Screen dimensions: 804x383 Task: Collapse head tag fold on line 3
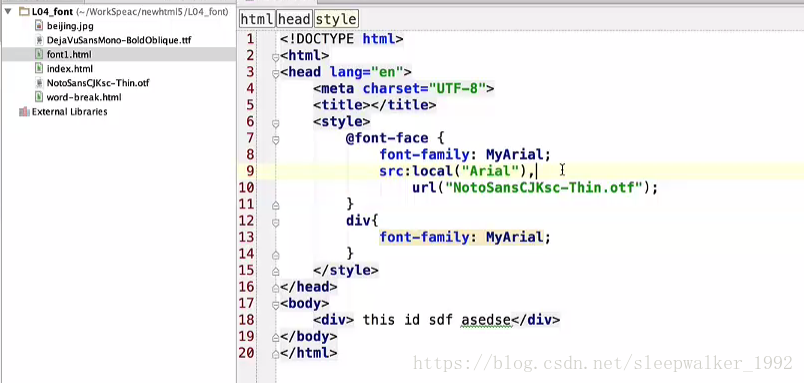[x=275, y=74]
